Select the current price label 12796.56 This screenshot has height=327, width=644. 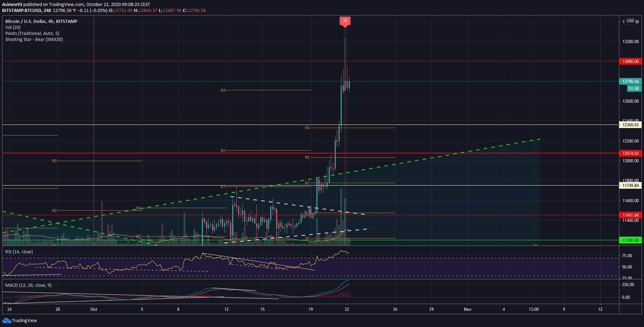tap(630, 81)
